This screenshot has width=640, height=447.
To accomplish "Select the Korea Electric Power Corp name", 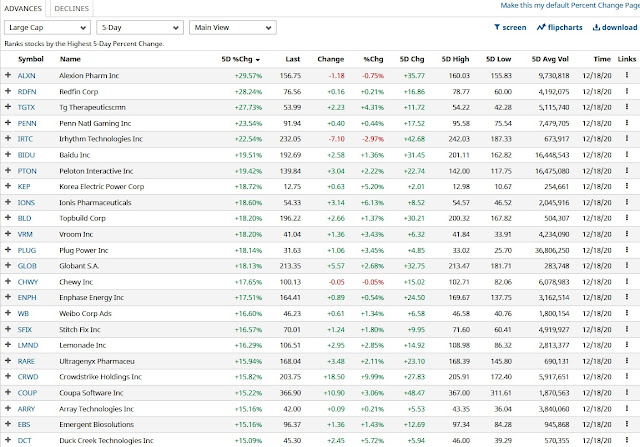I will pyautogui.click(x=102, y=187).
